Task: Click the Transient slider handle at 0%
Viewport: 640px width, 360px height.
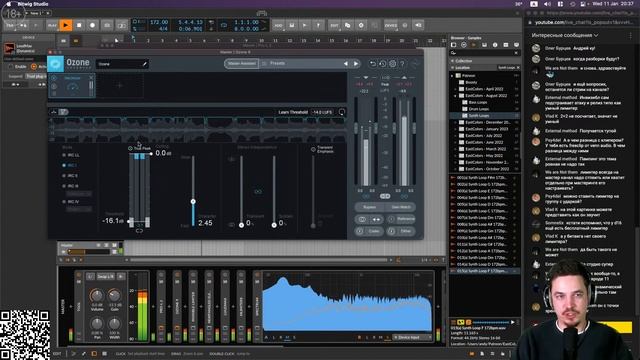Action: pyautogui.click(x=241, y=225)
